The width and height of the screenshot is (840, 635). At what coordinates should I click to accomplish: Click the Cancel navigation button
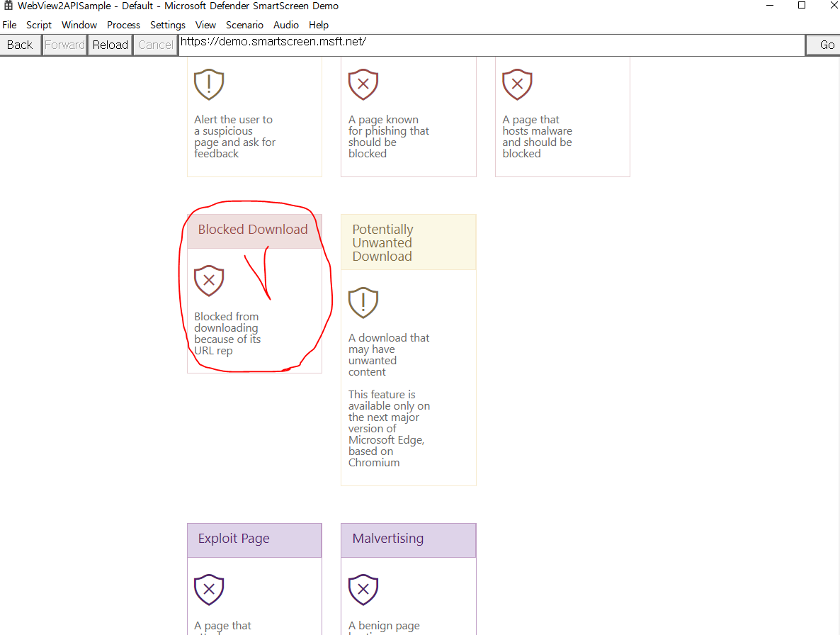pyautogui.click(x=155, y=45)
